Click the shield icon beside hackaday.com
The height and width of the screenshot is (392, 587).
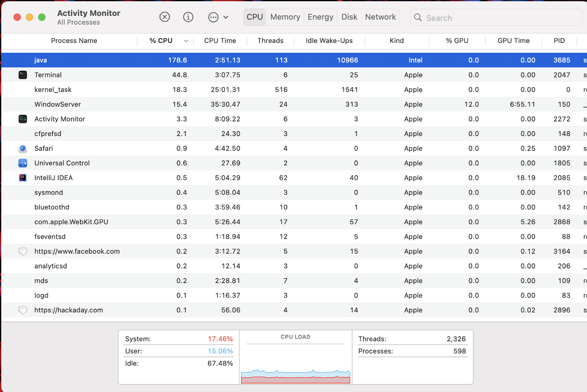click(x=23, y=310)
